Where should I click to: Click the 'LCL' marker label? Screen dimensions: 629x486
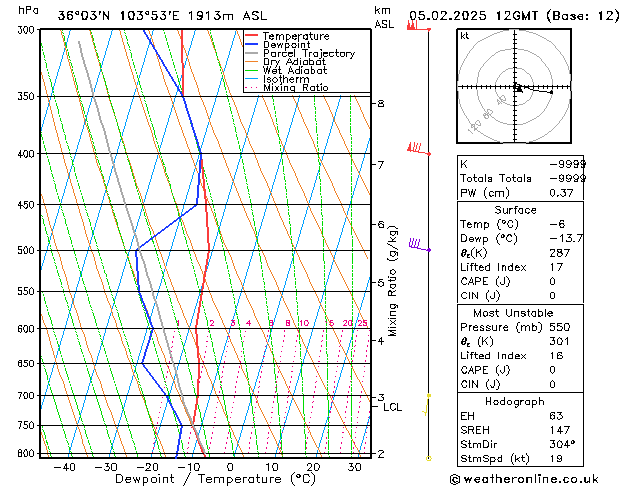(x=392, y=407)
